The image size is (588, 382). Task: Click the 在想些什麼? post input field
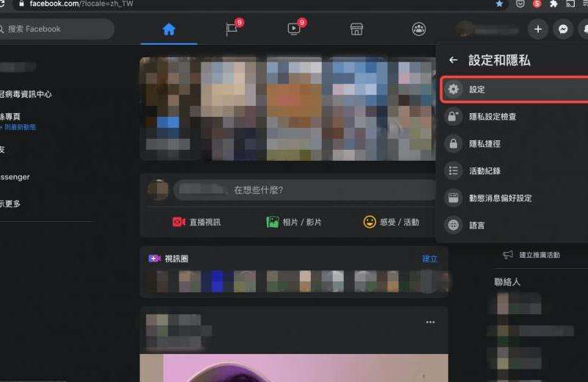(305, 190)
